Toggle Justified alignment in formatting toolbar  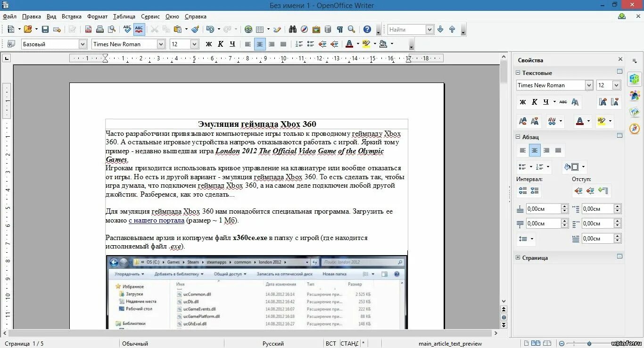[x=283, y=44]
